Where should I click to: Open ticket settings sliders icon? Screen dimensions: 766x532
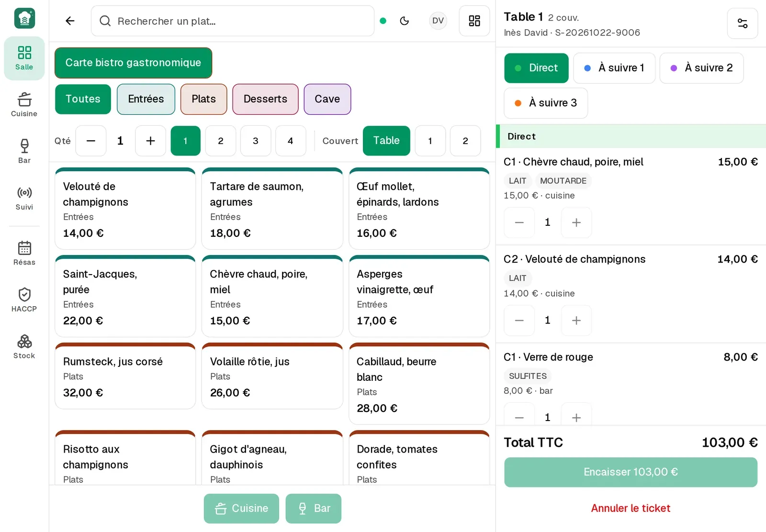coord(743,23)
